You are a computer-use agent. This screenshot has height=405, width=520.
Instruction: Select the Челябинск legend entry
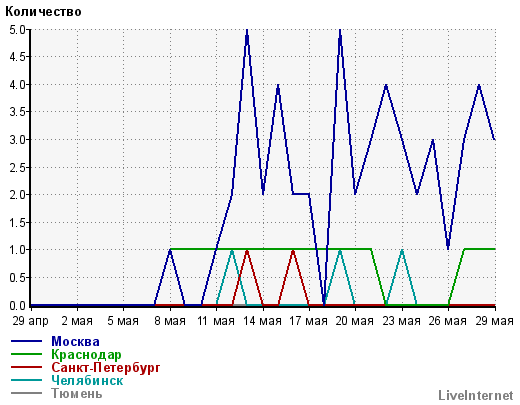point(87,381)
